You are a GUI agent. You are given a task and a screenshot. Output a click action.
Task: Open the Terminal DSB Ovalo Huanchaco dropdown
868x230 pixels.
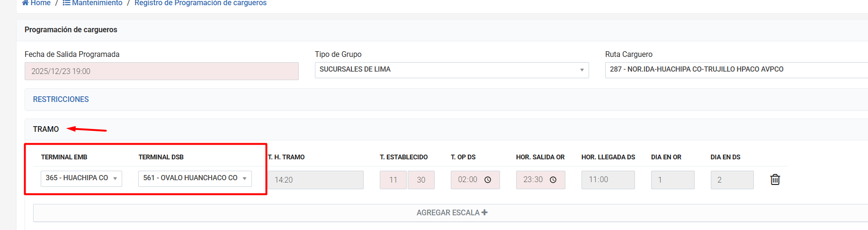coord(195,178)
